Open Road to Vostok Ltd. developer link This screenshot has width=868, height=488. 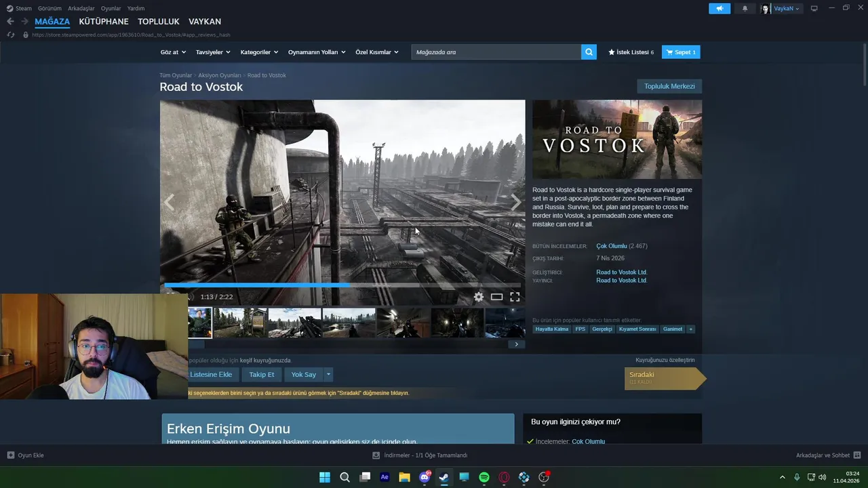coord(621,272)
